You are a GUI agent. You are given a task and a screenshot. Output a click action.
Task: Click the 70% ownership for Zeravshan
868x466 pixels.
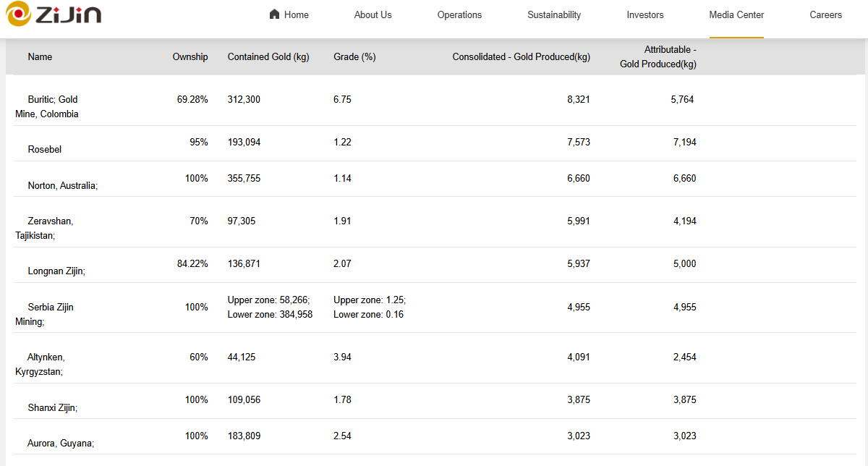pyautogui.click(x=199, y=221)
